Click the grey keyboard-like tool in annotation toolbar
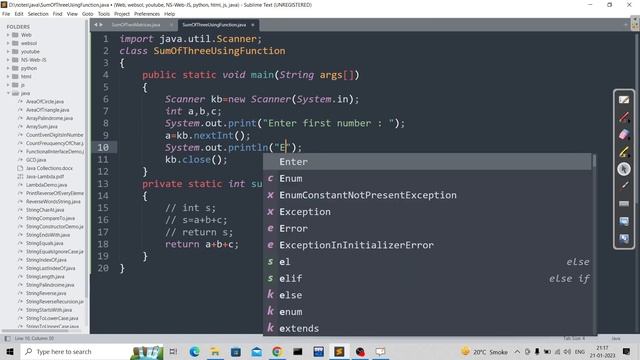Image resolution: width=640 pixels, height=360 pixels. tap(624, 203)
